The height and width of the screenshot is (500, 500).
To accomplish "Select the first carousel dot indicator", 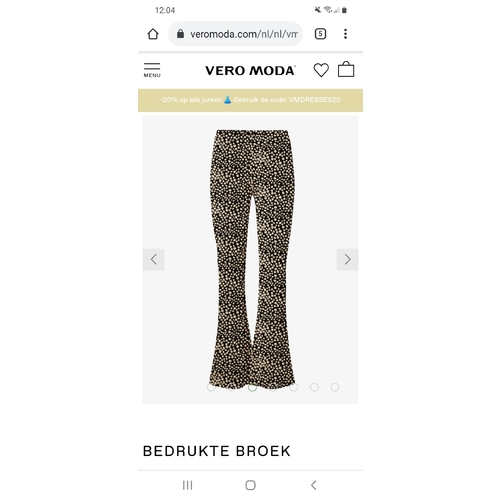I will pyautogui.click(x=211, y=387).
